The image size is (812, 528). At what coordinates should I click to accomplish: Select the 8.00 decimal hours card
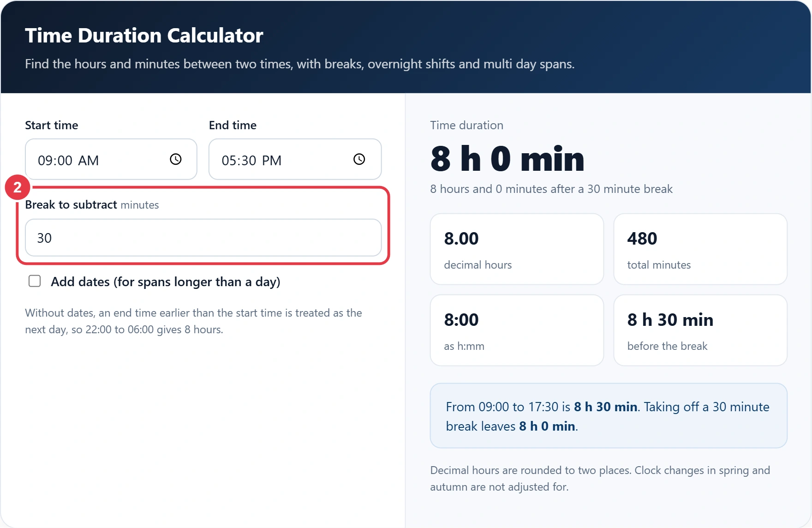(517, 249)
